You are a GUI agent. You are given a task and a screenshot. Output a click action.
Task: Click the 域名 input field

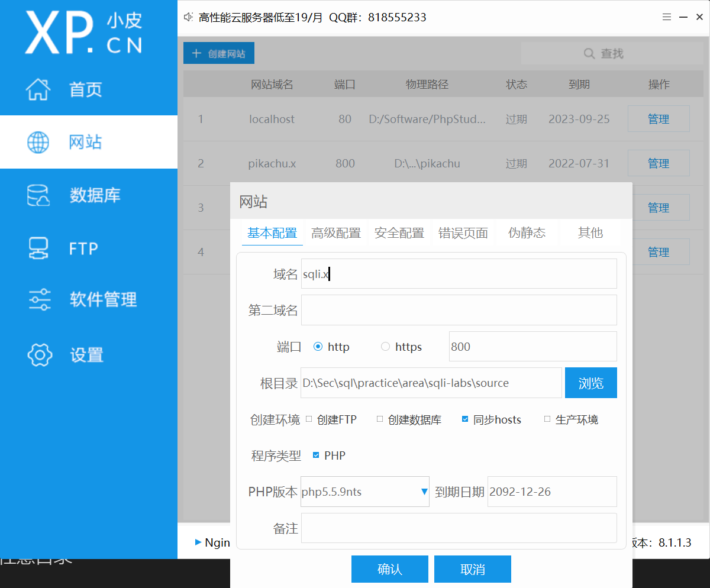(459, 274)
